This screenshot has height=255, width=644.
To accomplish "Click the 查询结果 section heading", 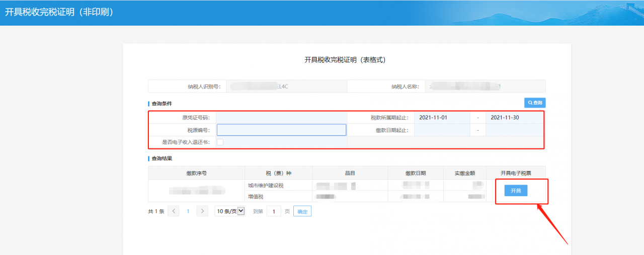I will (x=162, y=158).
